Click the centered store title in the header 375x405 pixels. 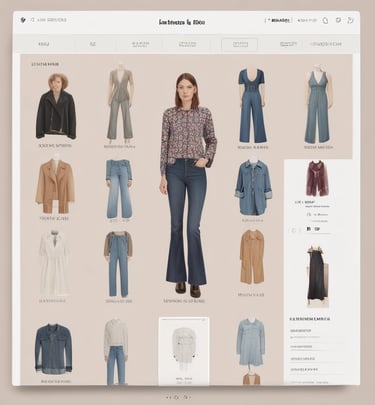[x=182, y=22]
